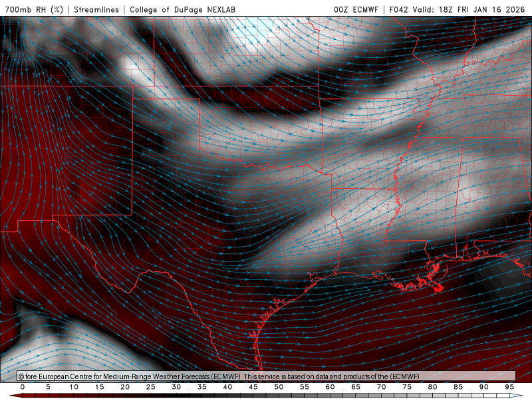Click the colorbar label "90"
Viewport: 532px width, 399px height.
pyautogui.click(x=484, y=387)
